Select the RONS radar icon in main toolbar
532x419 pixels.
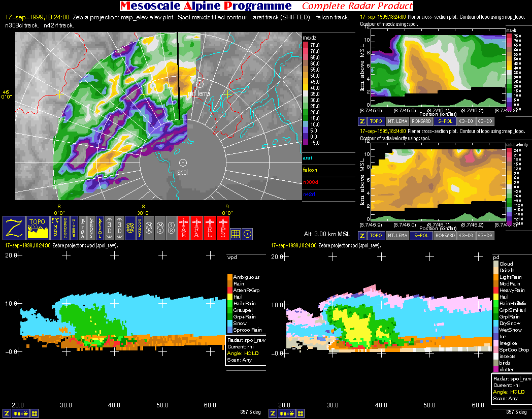click(x=91, y=228)
